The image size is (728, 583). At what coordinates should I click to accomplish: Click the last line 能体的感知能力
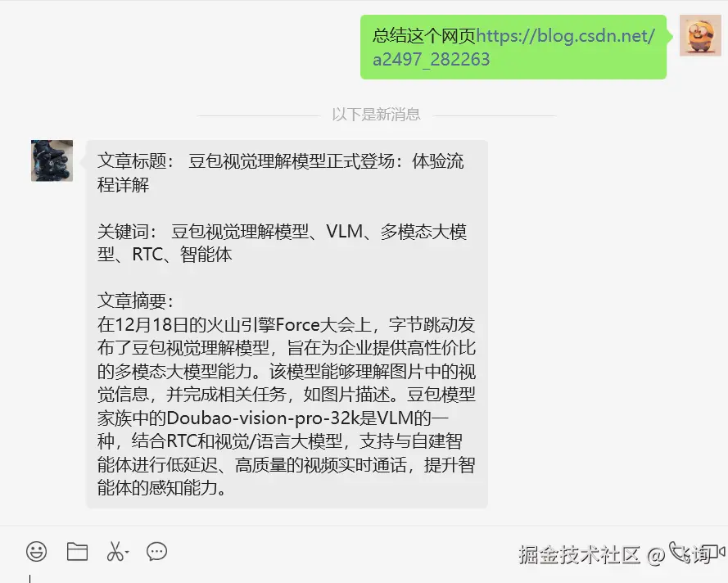pyautogui.click(x=161, y=487)
